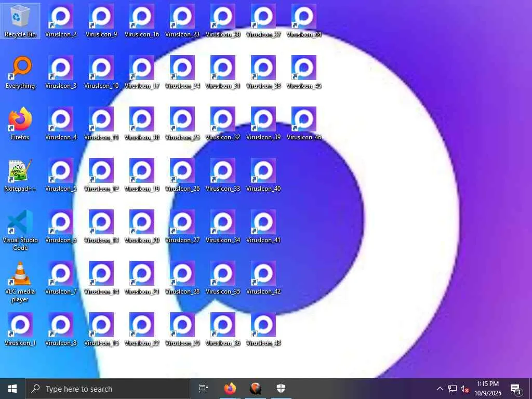Image resolution: width=532 pixels, height=399 pixels.
Task: Open the notification center
Action: [516, 389]
